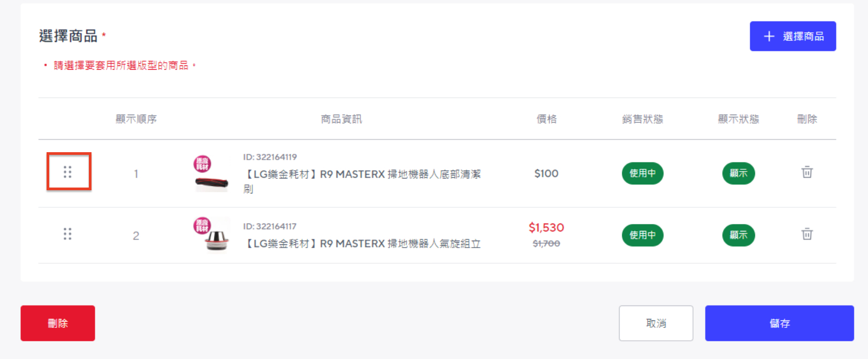Click the plus icon in 選擇商品 button
This screenshot has height=359, width=868.
pyautogui.click(x=769, y=36)
